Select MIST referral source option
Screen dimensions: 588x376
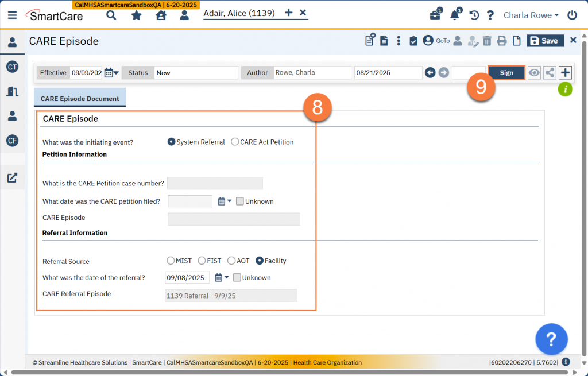(x=171, y=261)
